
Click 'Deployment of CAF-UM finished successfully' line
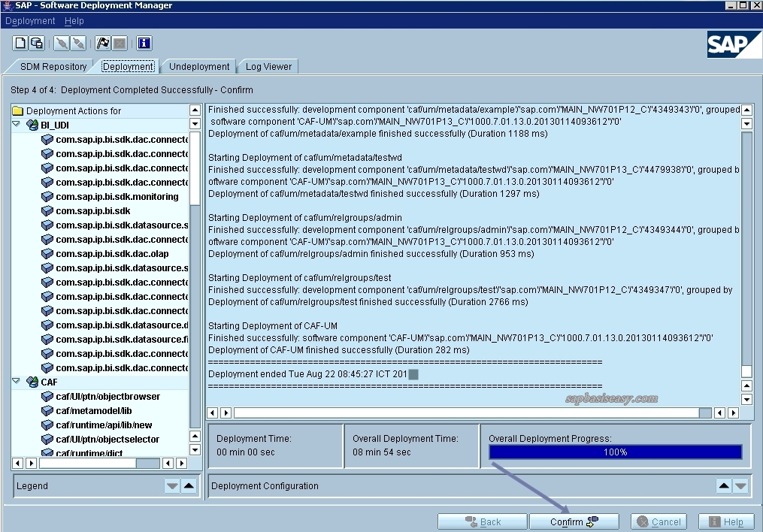[x=339, y=350]
